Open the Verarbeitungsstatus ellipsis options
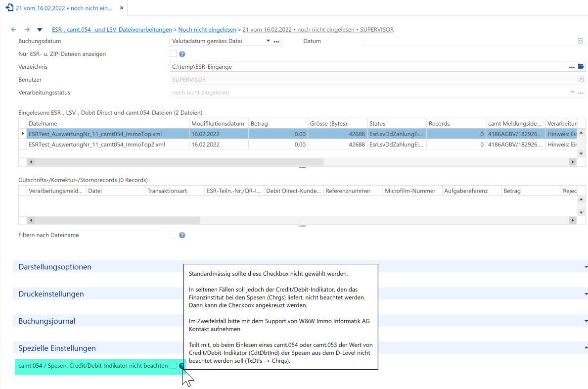Image resolution: width=588 pixels, height=389 pixels. click(581, 93)
